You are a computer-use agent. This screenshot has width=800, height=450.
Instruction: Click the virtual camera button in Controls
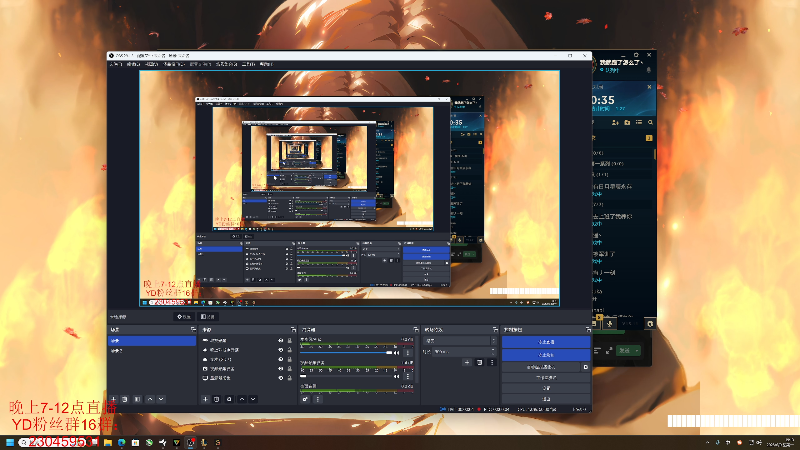(x=541, y=367)
